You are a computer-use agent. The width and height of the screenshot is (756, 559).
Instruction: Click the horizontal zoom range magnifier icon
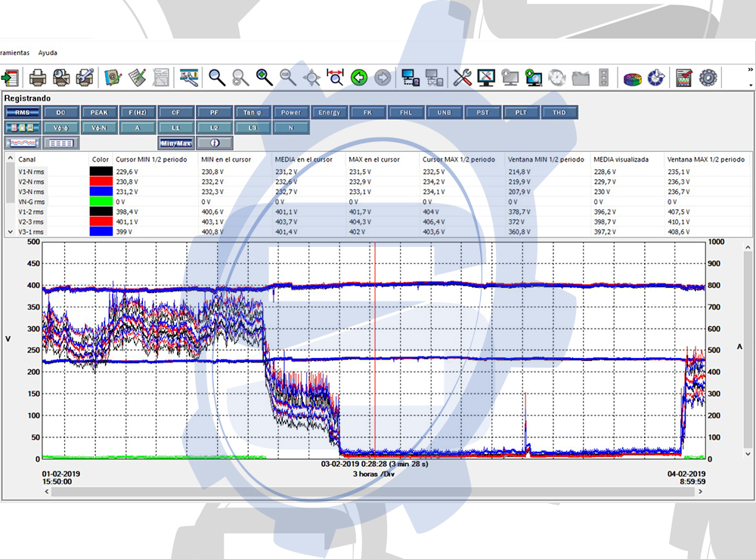coord(335,77)
